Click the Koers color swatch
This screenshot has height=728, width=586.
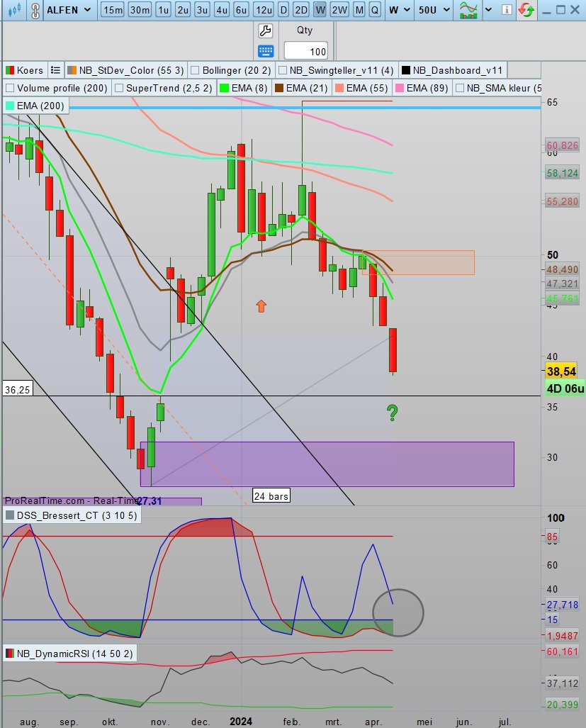[x=9, y=70]
